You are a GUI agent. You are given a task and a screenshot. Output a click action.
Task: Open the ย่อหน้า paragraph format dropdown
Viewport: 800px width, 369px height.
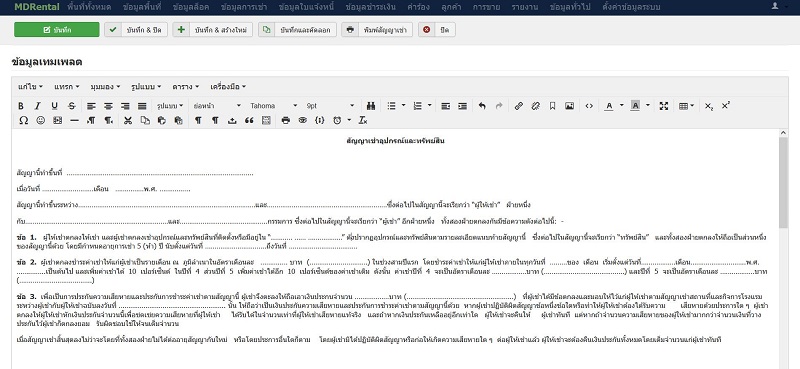pos(217,106)
